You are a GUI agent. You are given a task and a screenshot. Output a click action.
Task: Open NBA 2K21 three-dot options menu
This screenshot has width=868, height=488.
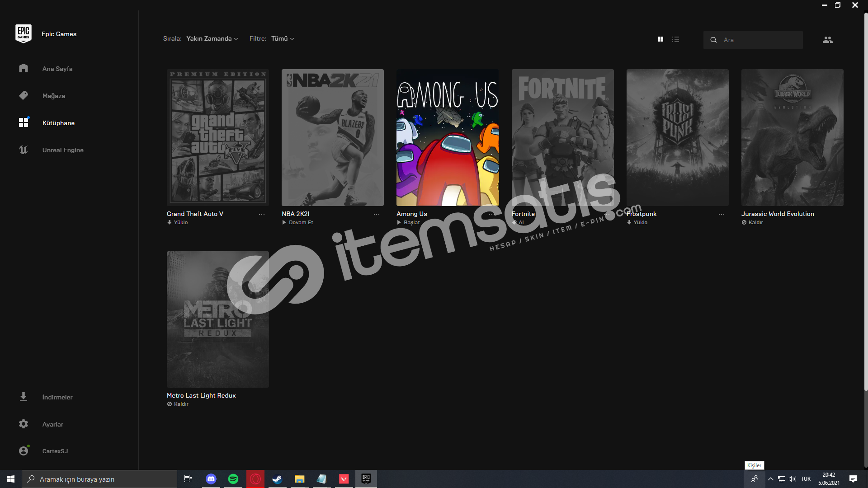pos(377,214)
